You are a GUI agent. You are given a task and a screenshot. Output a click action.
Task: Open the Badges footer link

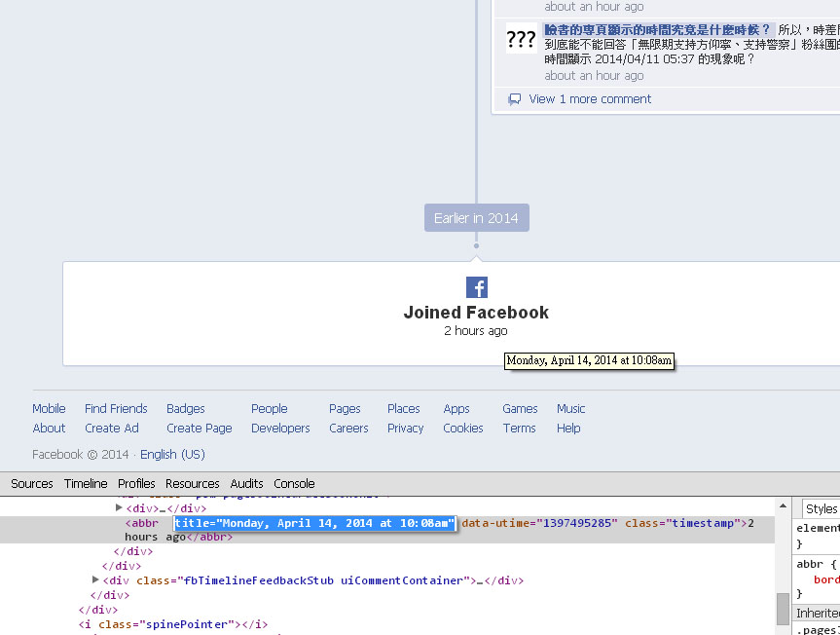point(185,408)
